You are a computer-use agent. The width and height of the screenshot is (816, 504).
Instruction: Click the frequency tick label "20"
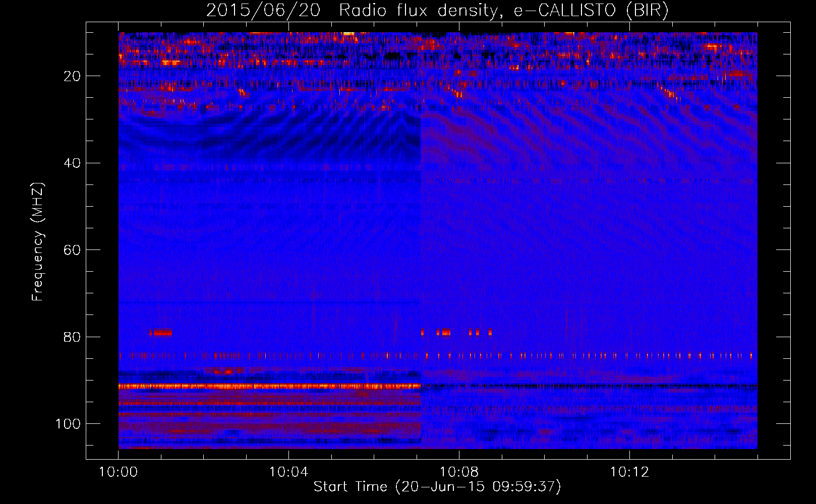[x=73, y=76]
